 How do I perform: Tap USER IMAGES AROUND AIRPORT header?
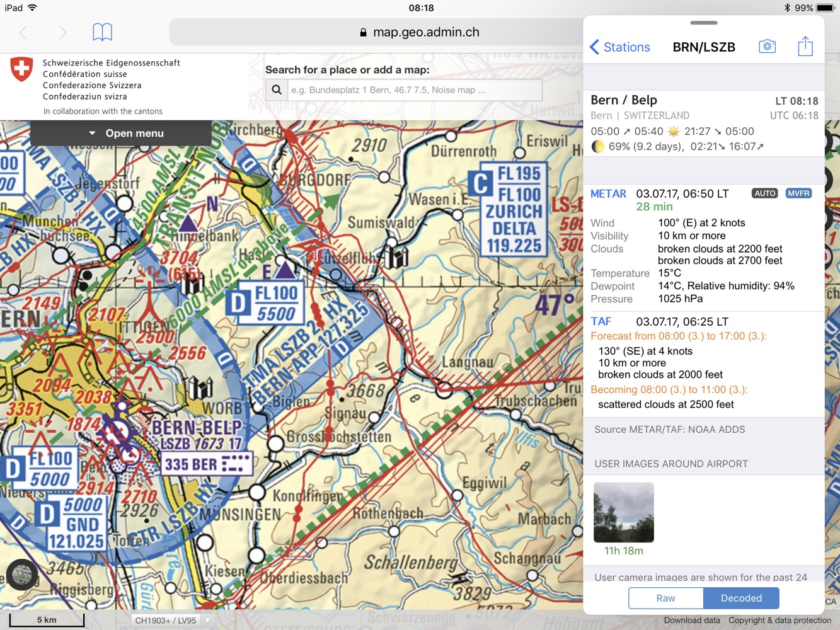tap(671, 464)
